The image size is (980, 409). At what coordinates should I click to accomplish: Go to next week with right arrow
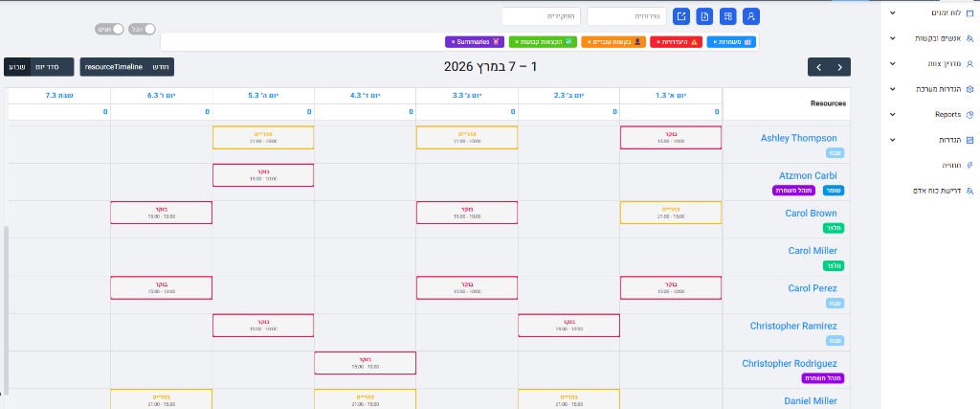(840, 67)
